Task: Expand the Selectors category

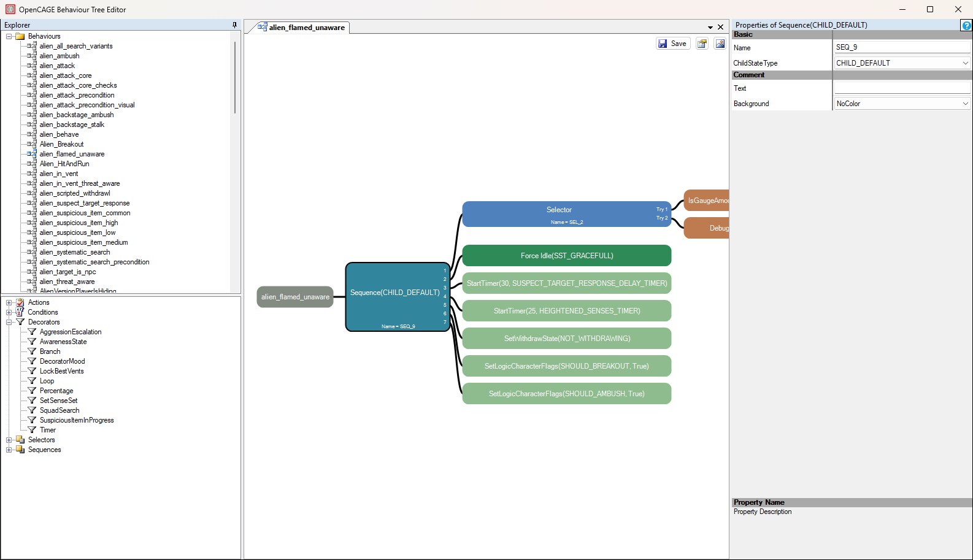Action: [x=9, y=440]
